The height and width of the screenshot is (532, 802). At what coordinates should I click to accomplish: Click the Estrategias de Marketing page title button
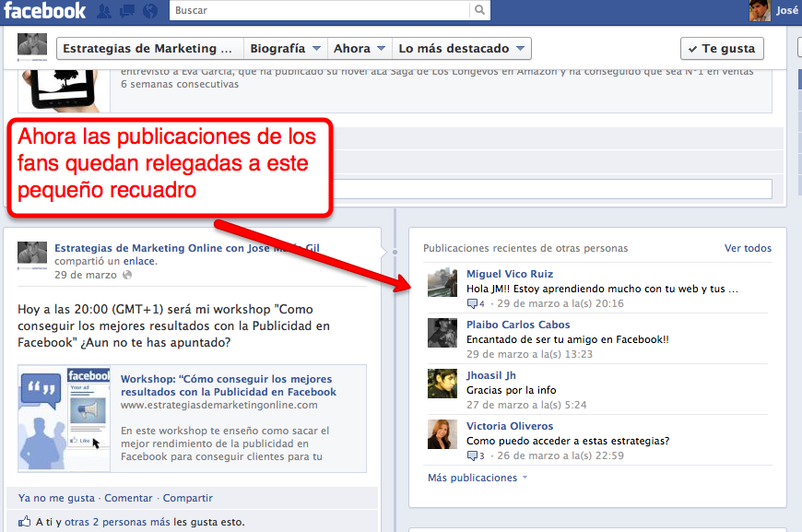tap(150, 49)
